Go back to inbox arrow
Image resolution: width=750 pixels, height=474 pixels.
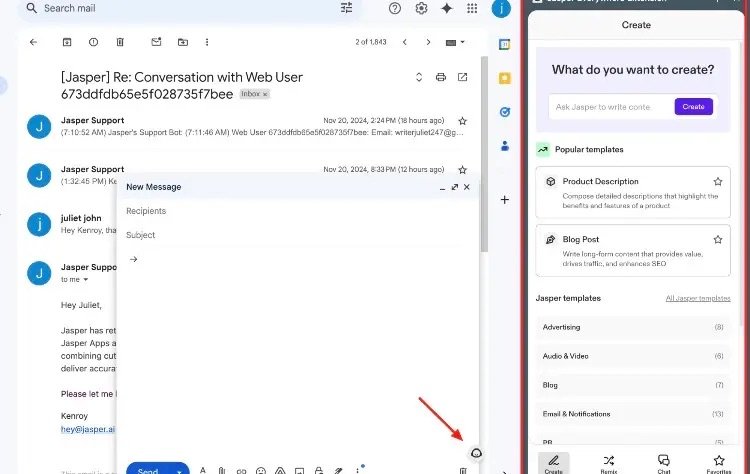(33, 42)
